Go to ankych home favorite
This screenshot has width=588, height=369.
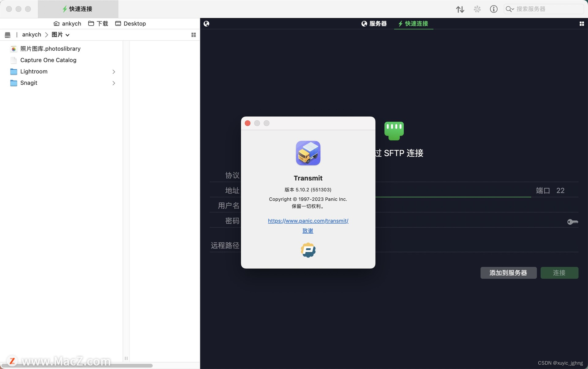point(67,24)
